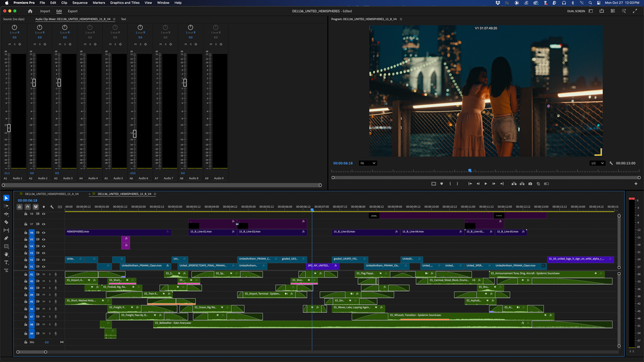Screen dimensions: 644x362
Task: Select the Track Select Forward tool
Action: pyautogui.click(x=6, y=206)
